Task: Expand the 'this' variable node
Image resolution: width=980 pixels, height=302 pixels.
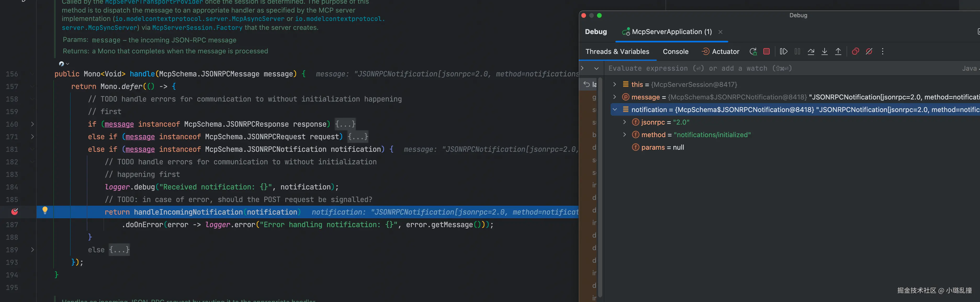Action: [x=615, y=85]
